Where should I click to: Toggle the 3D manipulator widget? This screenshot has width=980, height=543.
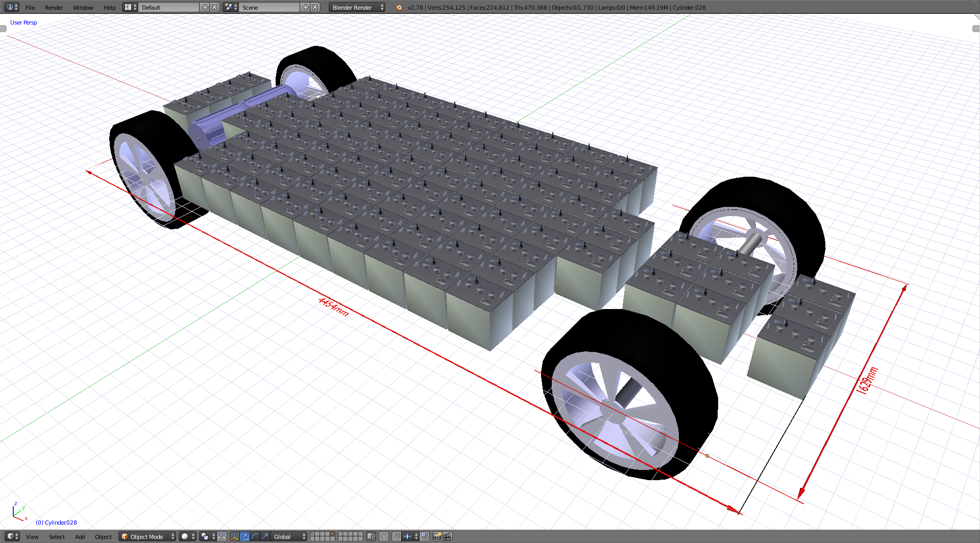(234, 537)
